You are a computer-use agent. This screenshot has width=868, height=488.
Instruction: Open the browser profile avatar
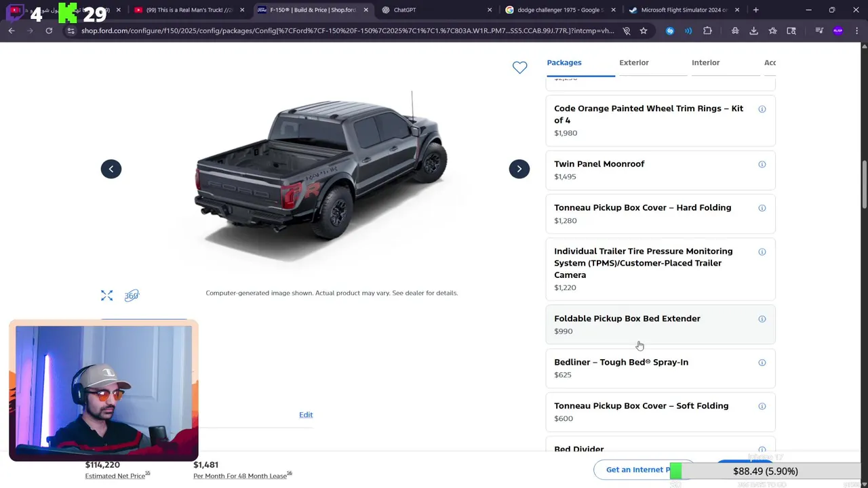pyautogui.click(x=838, y=30)
